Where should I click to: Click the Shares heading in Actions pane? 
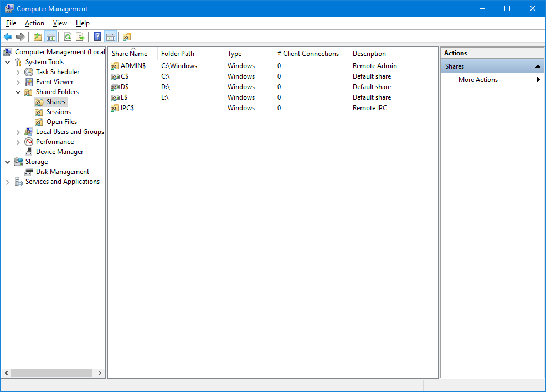pyautogui.click(x=456, y=66)
